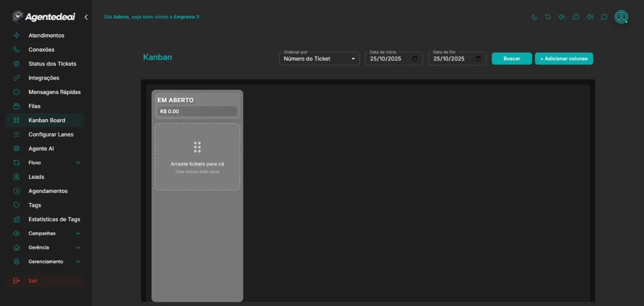Viewport: 644px width, 306px height.
Task: Click the refresh/sync icon in the header
Action: pos(548,17)
